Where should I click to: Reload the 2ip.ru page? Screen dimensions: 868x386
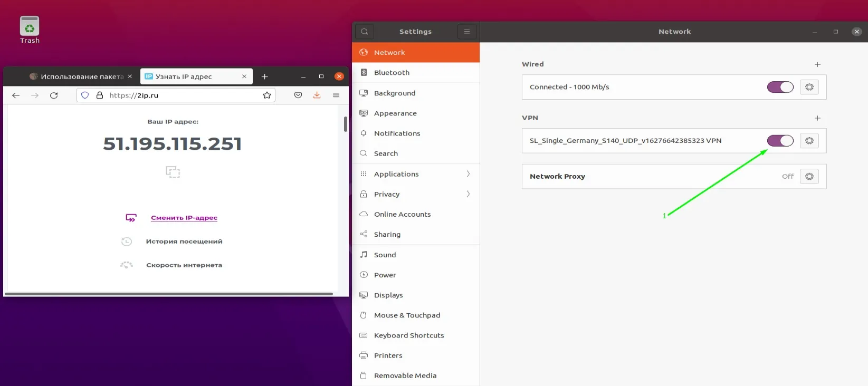pos(54,95)
